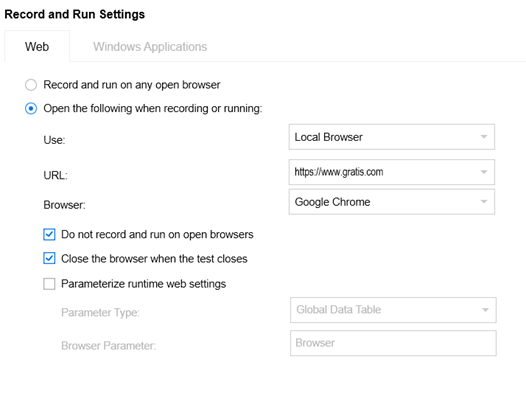
Task: Click the Browser Parameter text field
Action: pos(393,343)
